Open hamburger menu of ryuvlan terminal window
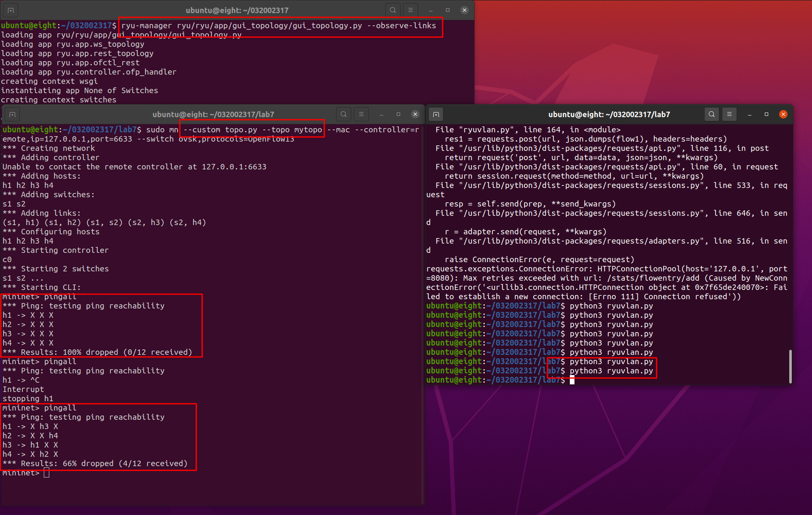Image resolution: width=812 pixels, height=515 pixels. click(729, 114)
